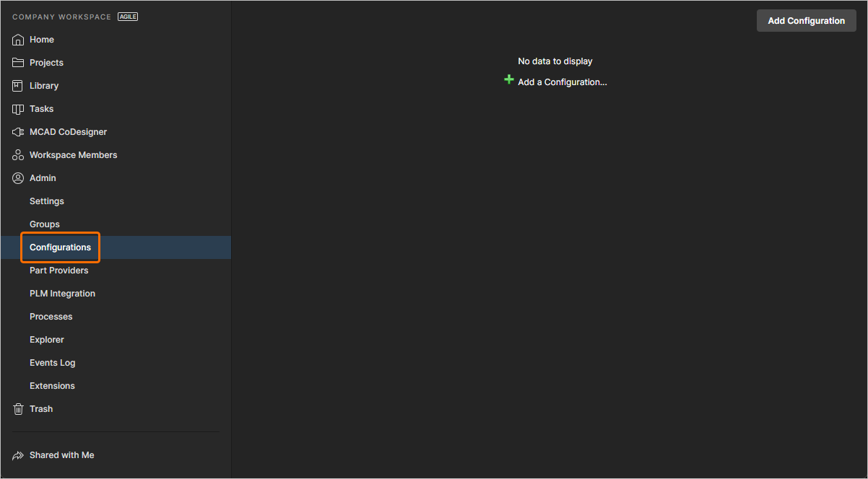Click the Admin user icon
Viewport: 868px width, 479px height.
pyautogui.click(x=18, y=178)
